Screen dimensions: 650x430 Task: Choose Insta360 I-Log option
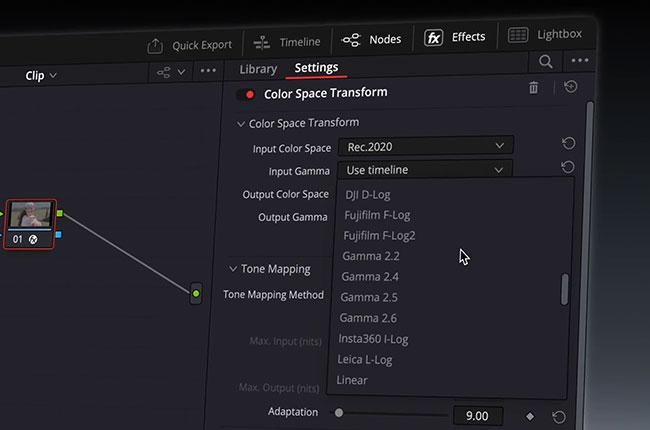pos(373,339)
